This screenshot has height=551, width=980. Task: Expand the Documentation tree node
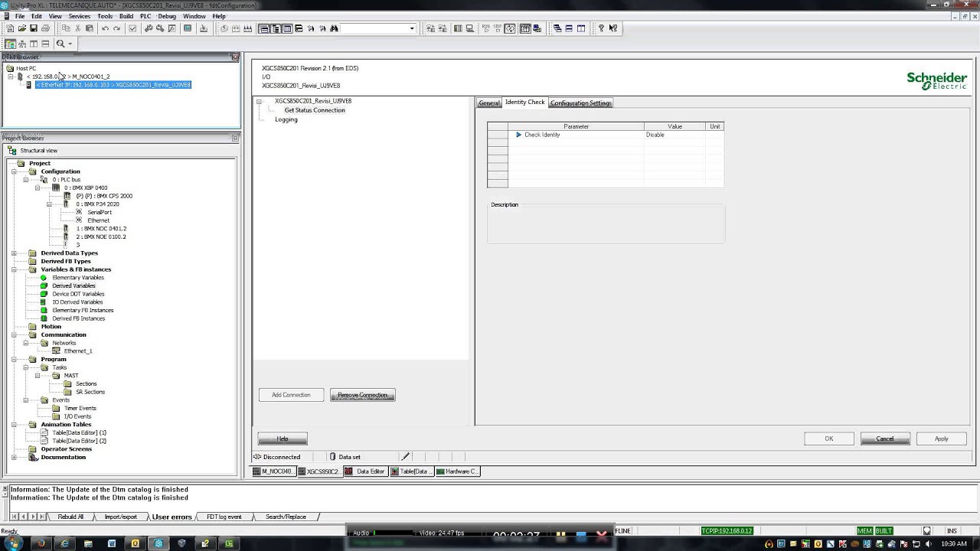14,457
